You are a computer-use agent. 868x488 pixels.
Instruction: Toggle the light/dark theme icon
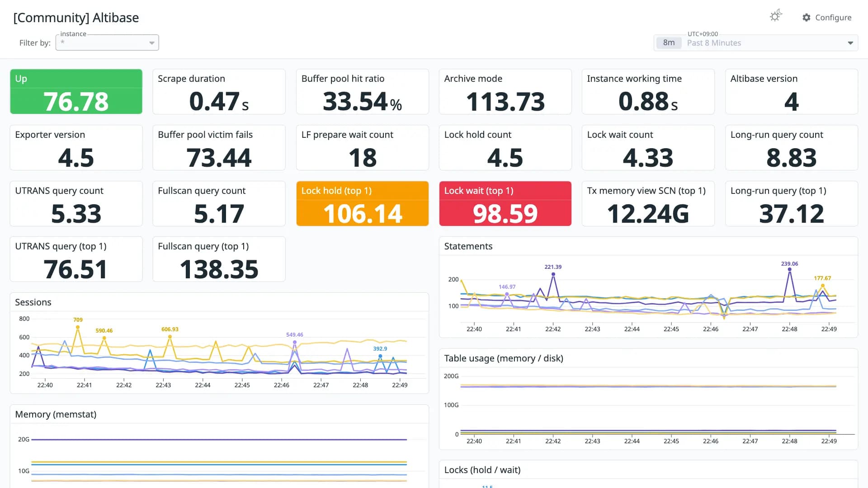[x=776, y=16]
